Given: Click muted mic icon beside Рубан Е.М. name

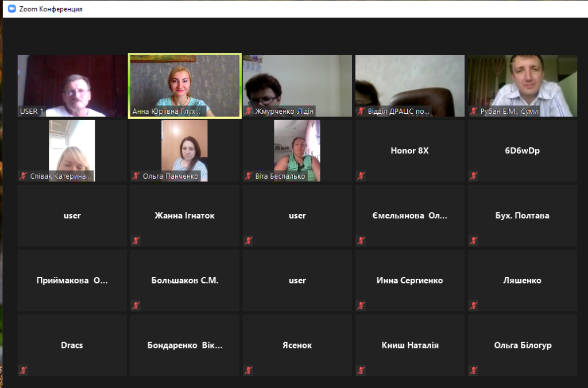Looking at the screenshot, I should click(x=474, y=112).
